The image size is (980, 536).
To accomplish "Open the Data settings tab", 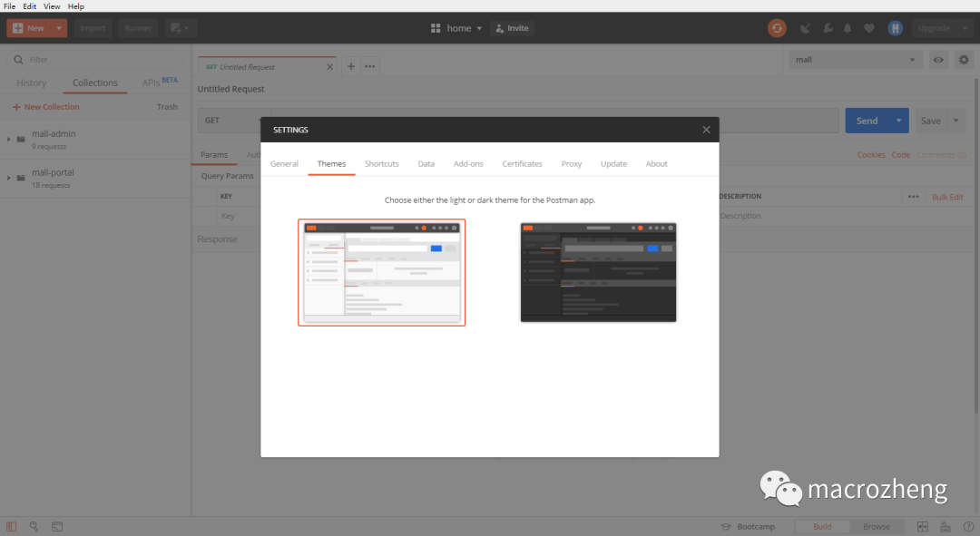I will point(426,163).
